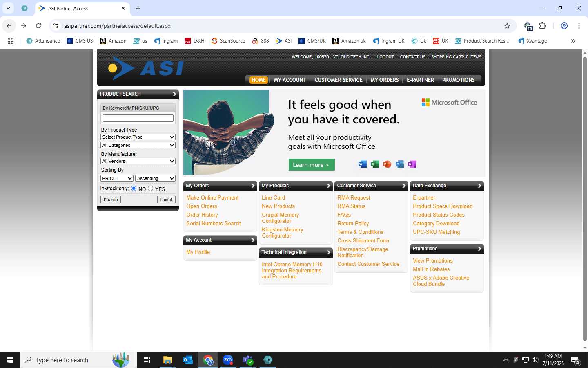The height and width of the screenshot is (368, 588).
Task: Select YES for In-stock only
Action: 151,188
